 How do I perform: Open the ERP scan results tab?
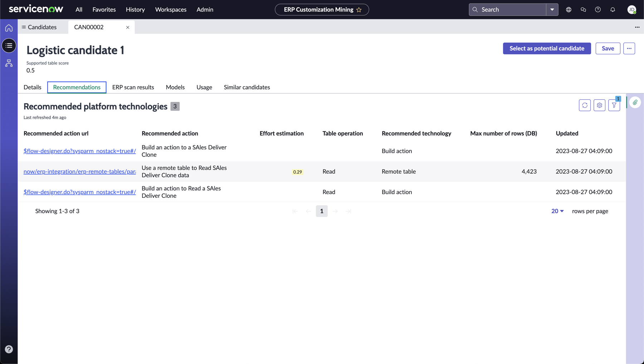(x=133, y=87)
